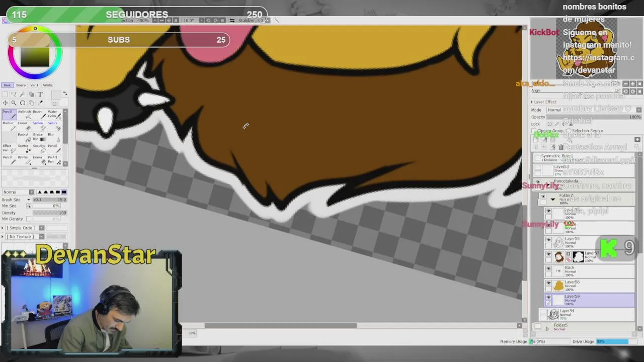Select the Rotate view tool

23,103
